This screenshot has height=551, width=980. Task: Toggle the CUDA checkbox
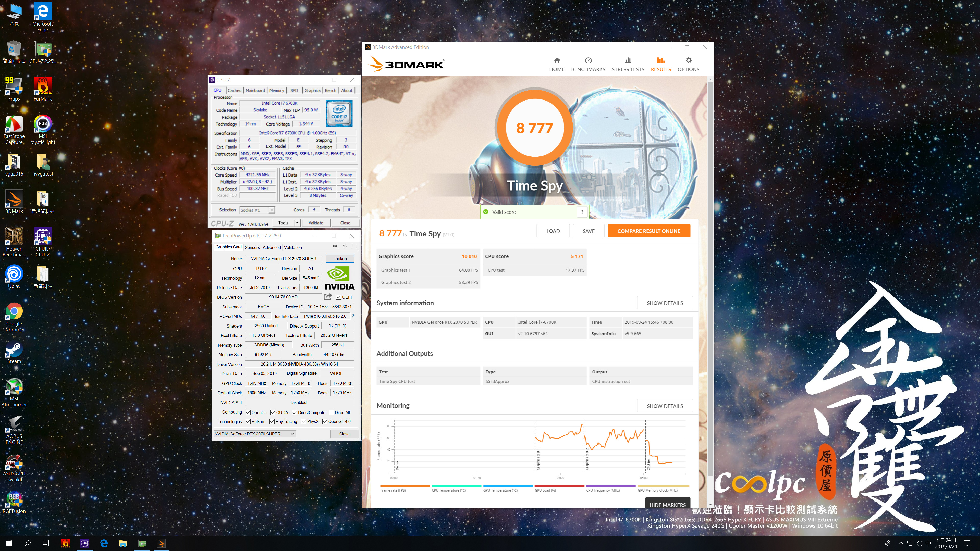pyautogui.click(x=273, y=412)
